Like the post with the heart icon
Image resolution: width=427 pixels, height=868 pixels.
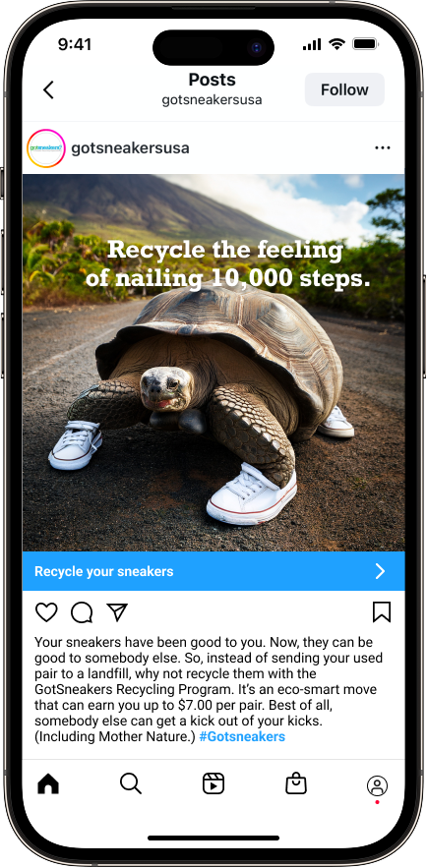[x=46, y=612]
